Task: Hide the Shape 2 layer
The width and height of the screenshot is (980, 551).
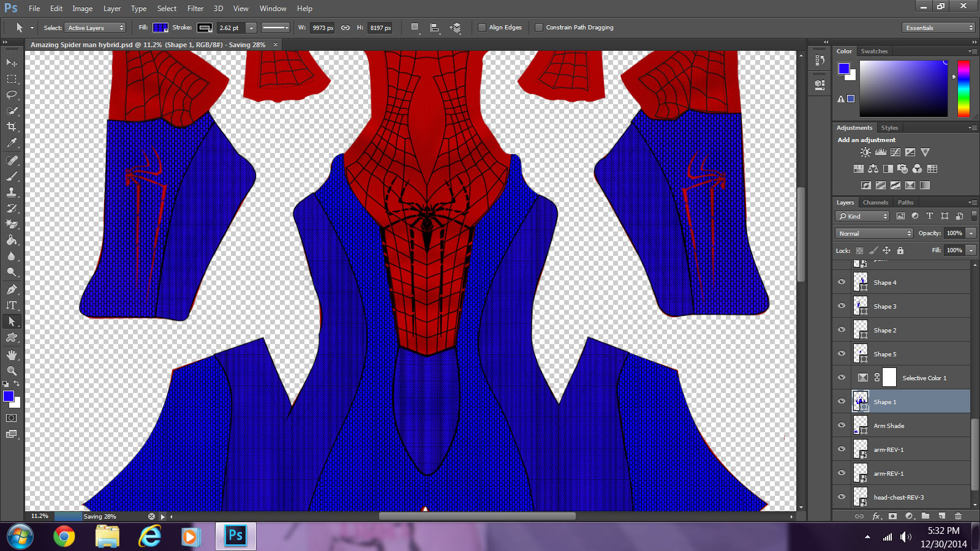Action: pos(842,330)
